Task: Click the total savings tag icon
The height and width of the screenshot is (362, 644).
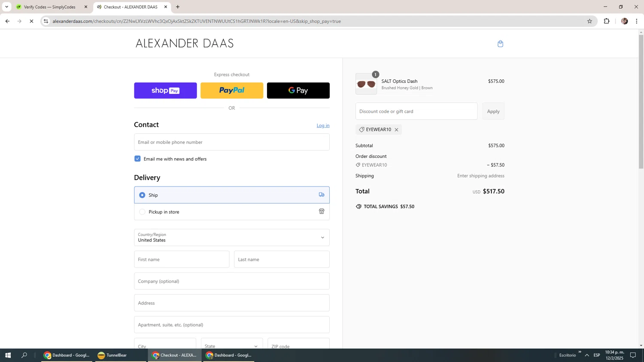Action: point(358,207)
